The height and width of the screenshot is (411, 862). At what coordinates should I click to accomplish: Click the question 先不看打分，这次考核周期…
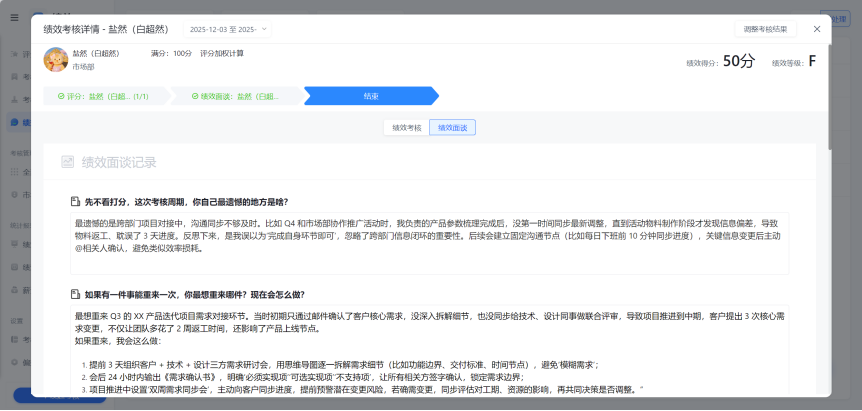coord(186,202)
